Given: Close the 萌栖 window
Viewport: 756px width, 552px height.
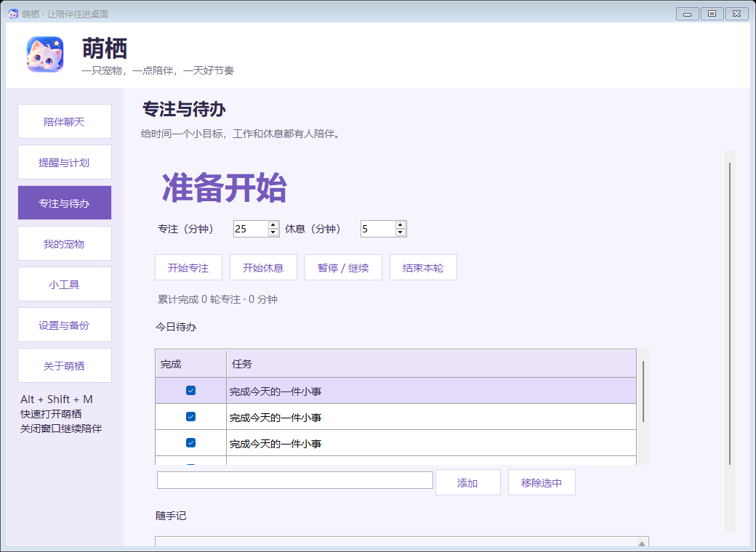Looking at the screenshot, I should coord(736,14).
